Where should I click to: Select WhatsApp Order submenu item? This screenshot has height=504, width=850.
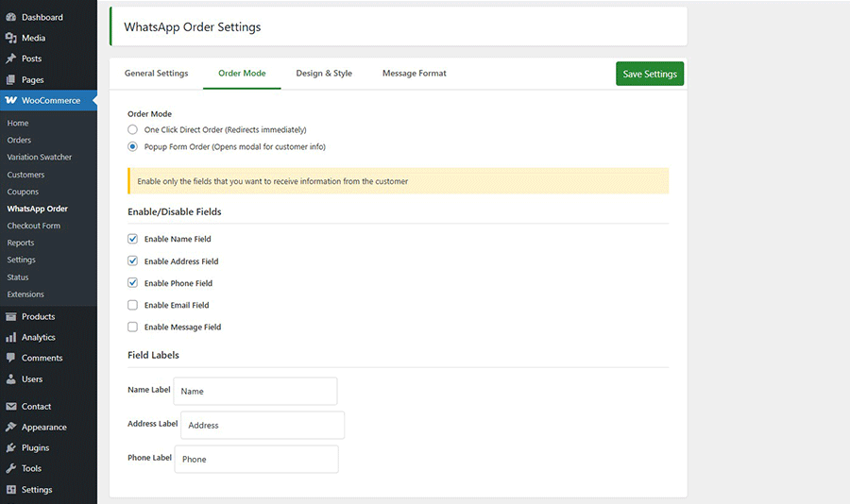[x=38, y=209]
